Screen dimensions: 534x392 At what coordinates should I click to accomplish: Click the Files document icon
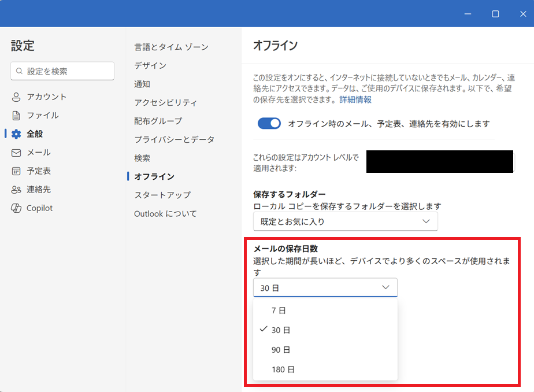click(16, 116)
